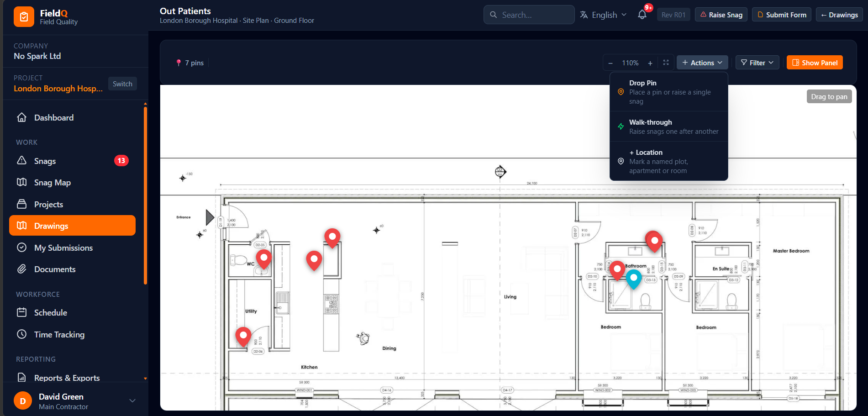Click the 110% zoom level
868x416 pixels.
click(x=630, y=63)
